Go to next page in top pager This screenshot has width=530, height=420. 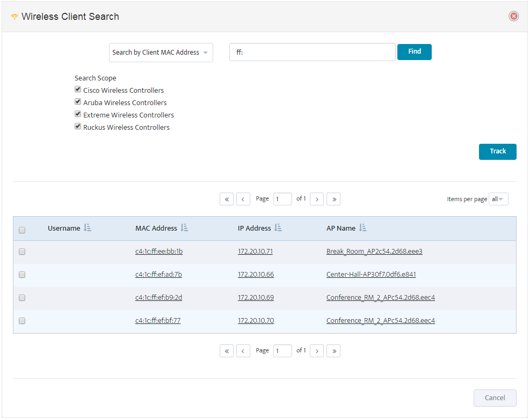(317, 199)
